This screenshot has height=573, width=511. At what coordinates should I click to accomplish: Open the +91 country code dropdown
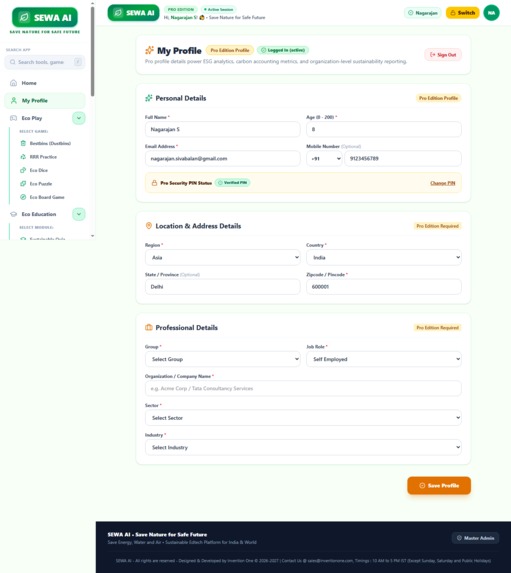click(x=324, y=159)
